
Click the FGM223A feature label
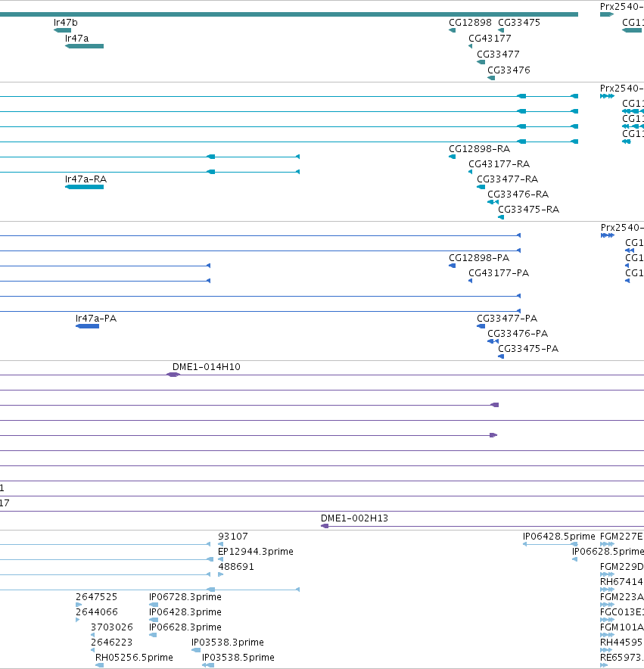point(622,597)
